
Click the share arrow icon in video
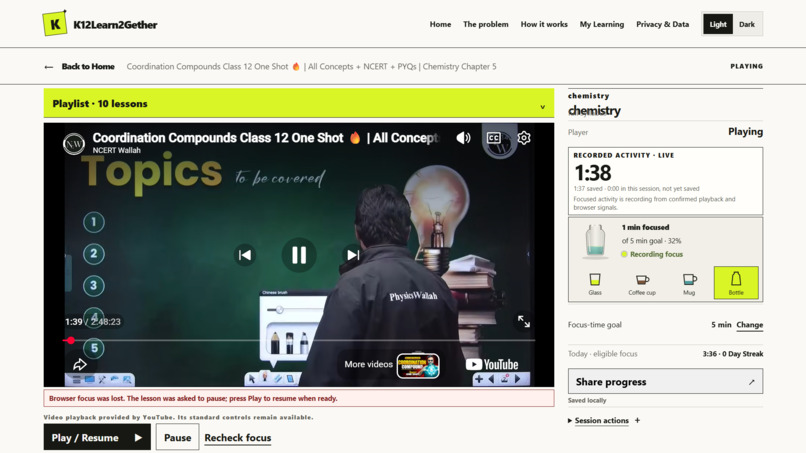pos(80,365)
